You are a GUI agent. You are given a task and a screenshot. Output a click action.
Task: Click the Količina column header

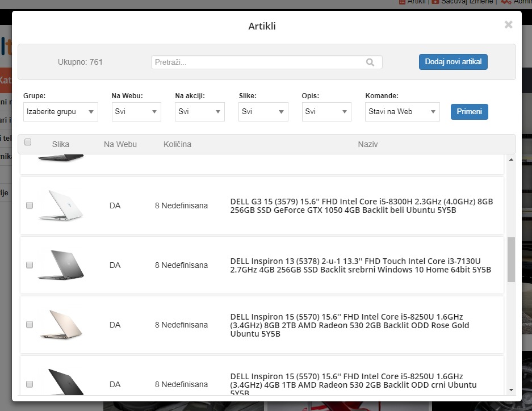(178, 144)
